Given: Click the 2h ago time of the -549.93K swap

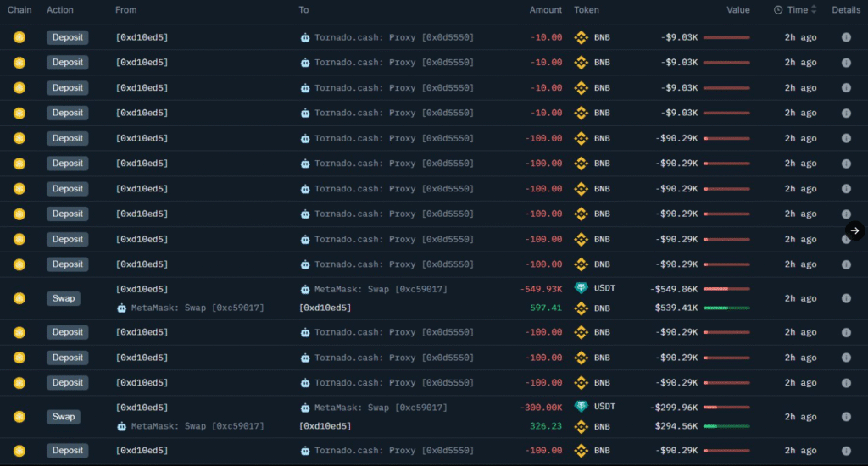Looking at the screenshot, I should pos(800,298).
